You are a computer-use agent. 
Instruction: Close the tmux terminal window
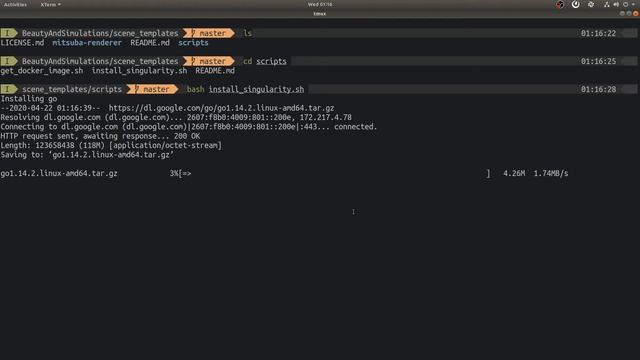[x=636, y=13]
